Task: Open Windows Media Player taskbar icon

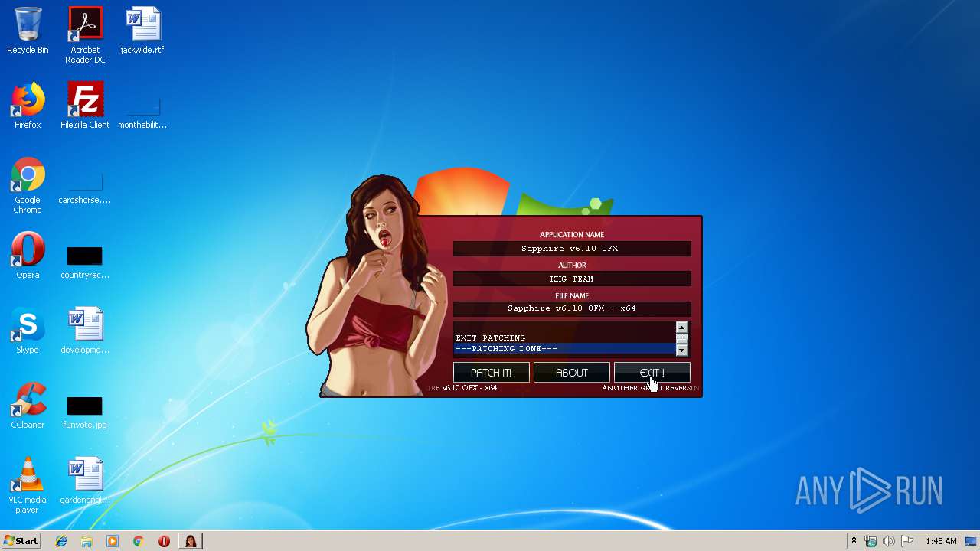Action: pyautogui.click(x=113, y=541)
